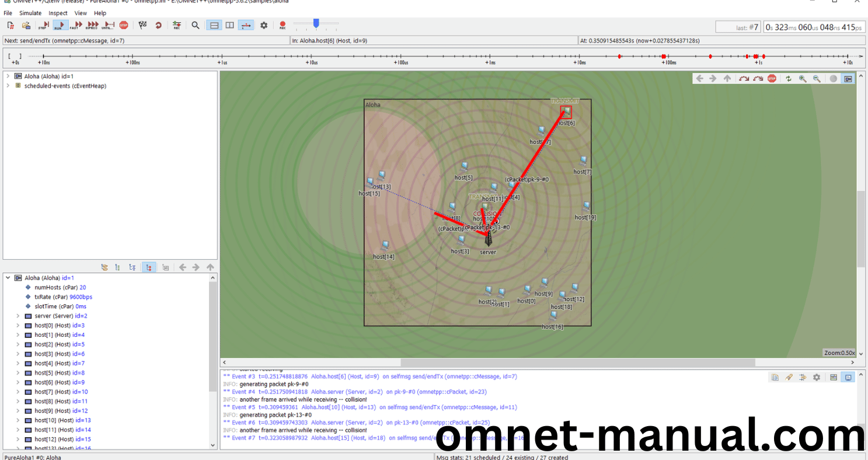Start EXPRESS run mode
Viewport: 868px width, 460px height.
(x=92, y=26)
